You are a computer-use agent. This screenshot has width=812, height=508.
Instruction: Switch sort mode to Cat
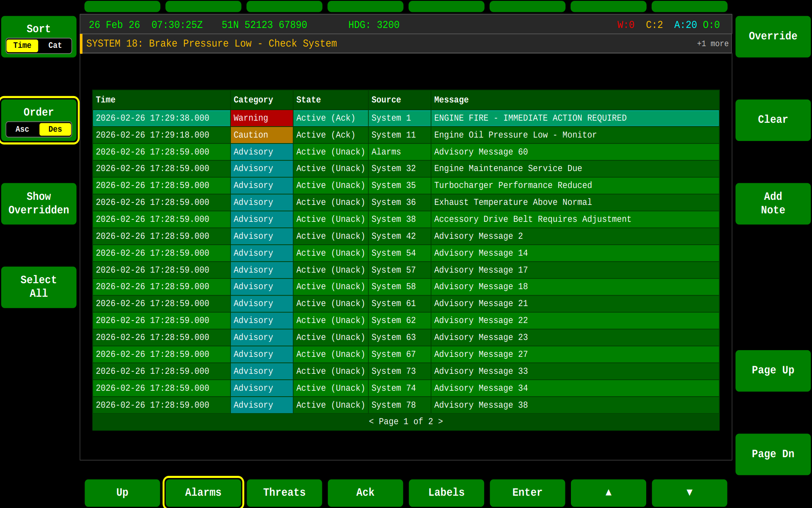(x=55, y=45)
